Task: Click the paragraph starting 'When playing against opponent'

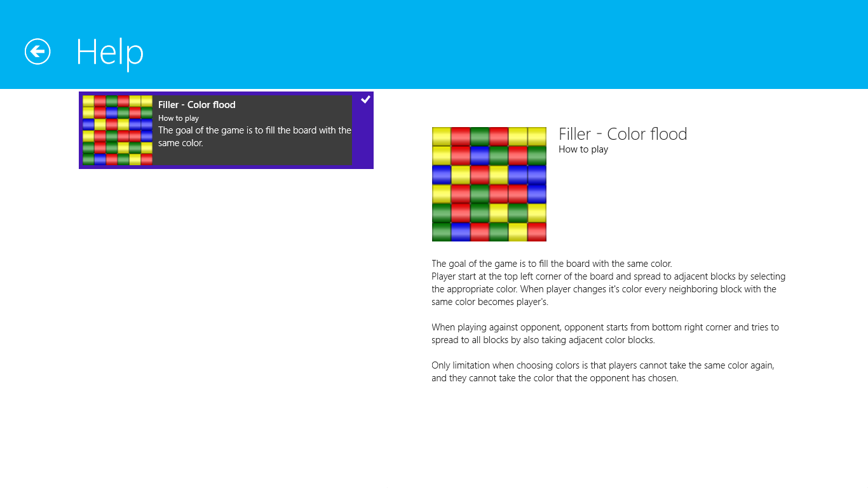Action: click(605, 334)
